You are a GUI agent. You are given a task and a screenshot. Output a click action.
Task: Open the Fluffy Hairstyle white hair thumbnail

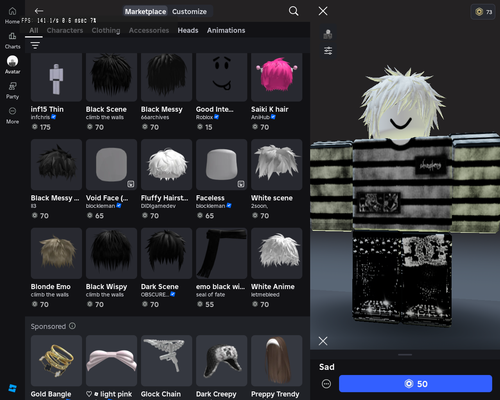(166, 165)
